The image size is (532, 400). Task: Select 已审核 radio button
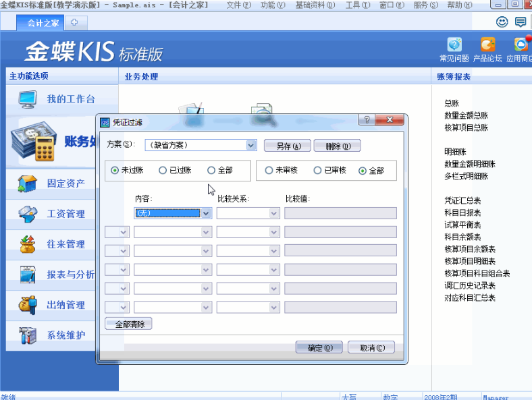point(319,171)
